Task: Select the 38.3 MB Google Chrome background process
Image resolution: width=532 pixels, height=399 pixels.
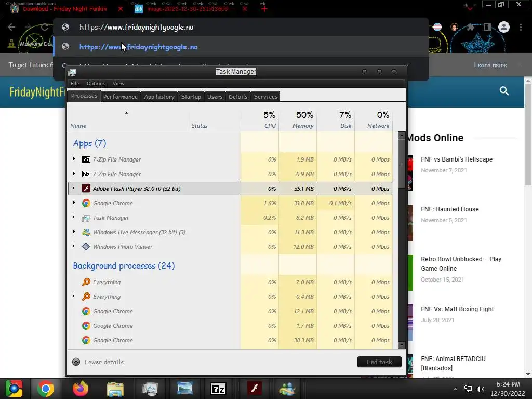Action: [230, 340]
